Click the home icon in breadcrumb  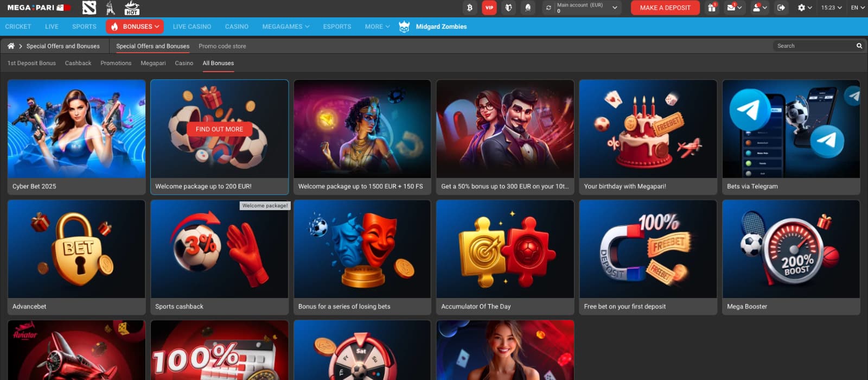(x=11, y=46)
